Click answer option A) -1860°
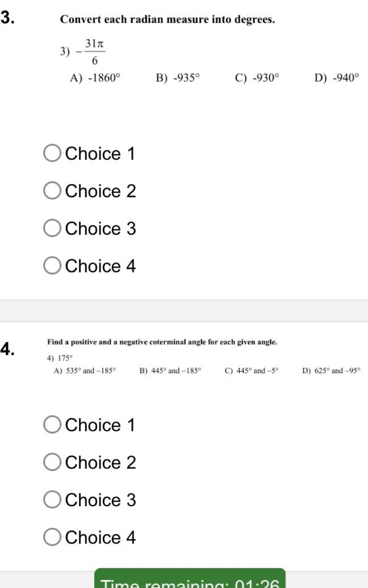 click(x=95, y=78)
